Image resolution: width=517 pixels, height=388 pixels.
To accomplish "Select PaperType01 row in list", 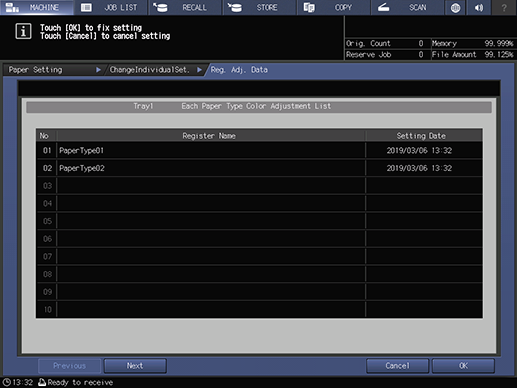I will click(x=259, y=150).
